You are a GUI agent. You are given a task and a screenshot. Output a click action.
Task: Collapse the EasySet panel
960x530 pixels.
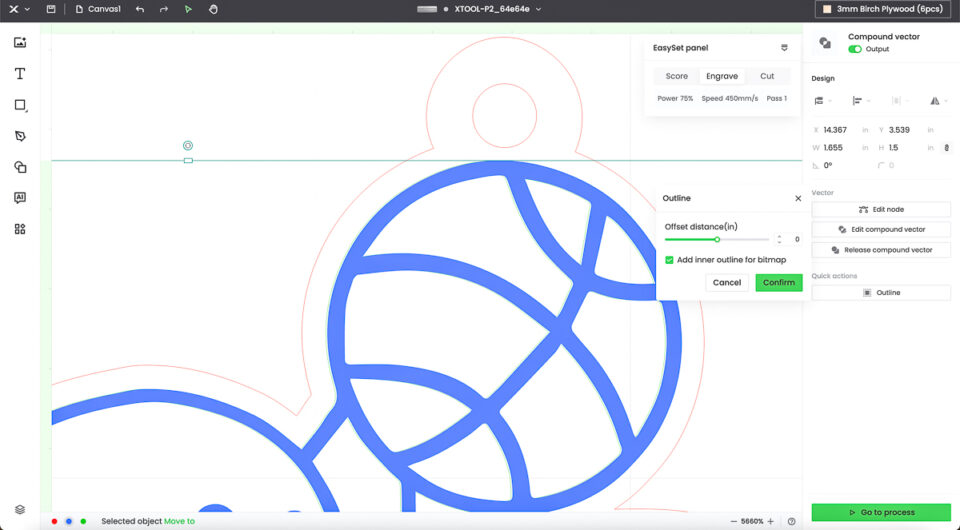pyautogui.click(x=784, y=48)
